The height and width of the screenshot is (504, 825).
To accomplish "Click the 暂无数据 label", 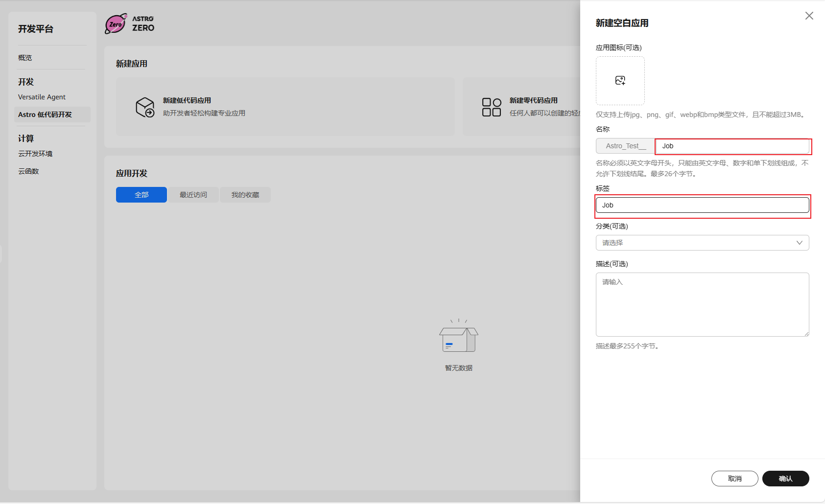I will click(x=459, y=368).
